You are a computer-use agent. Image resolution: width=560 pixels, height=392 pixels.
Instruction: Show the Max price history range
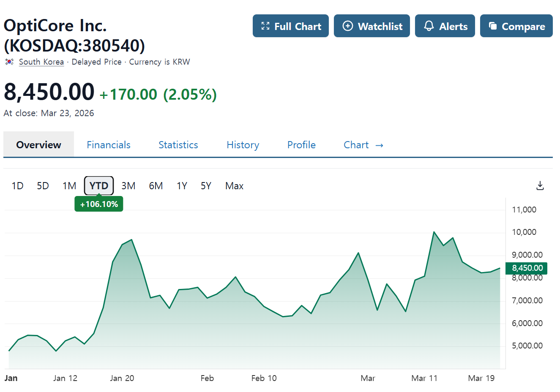[x=235, y=186]
